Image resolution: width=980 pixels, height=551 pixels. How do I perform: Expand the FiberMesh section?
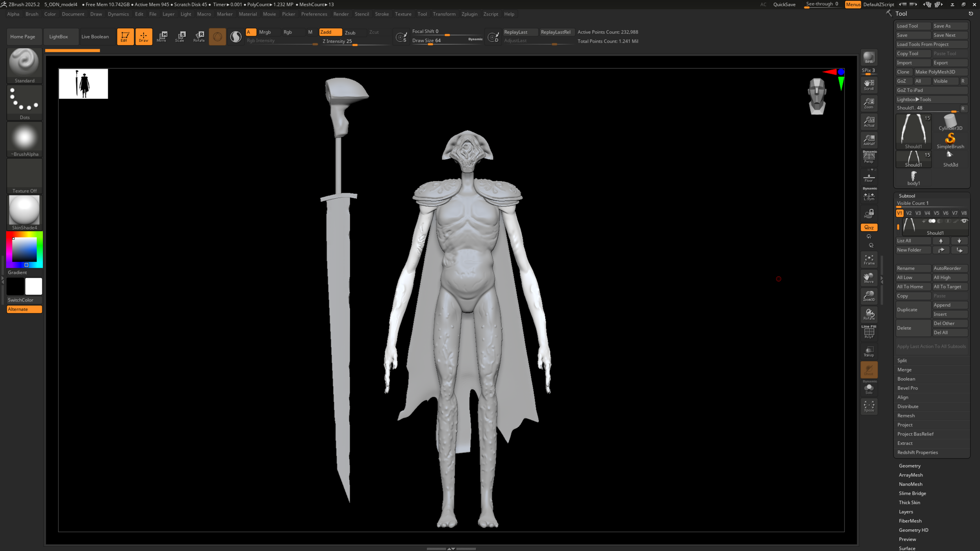(x=910, y=521)
